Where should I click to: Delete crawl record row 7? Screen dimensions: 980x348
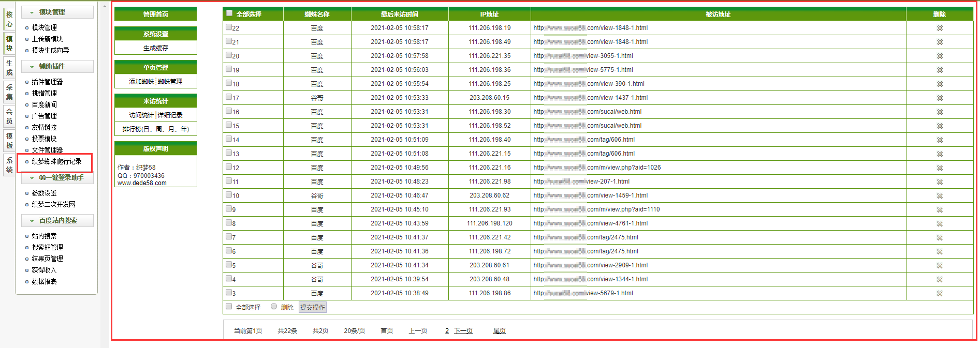point(940,238)
